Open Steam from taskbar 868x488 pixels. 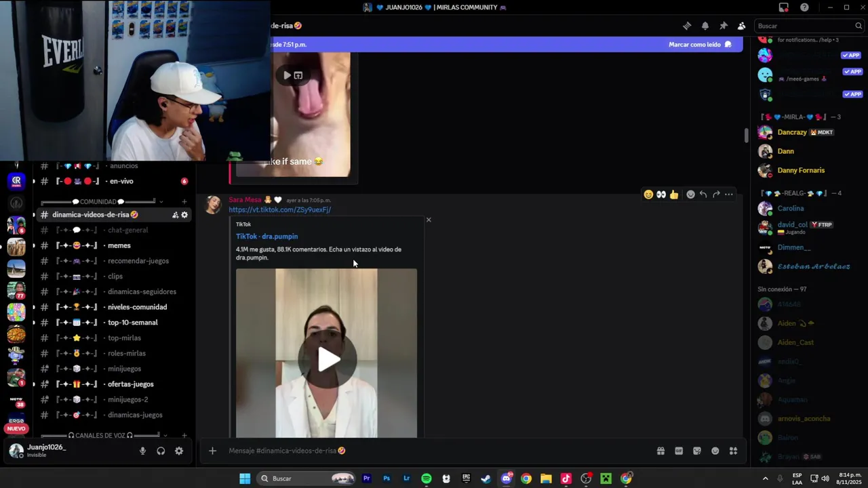[486, 479]
